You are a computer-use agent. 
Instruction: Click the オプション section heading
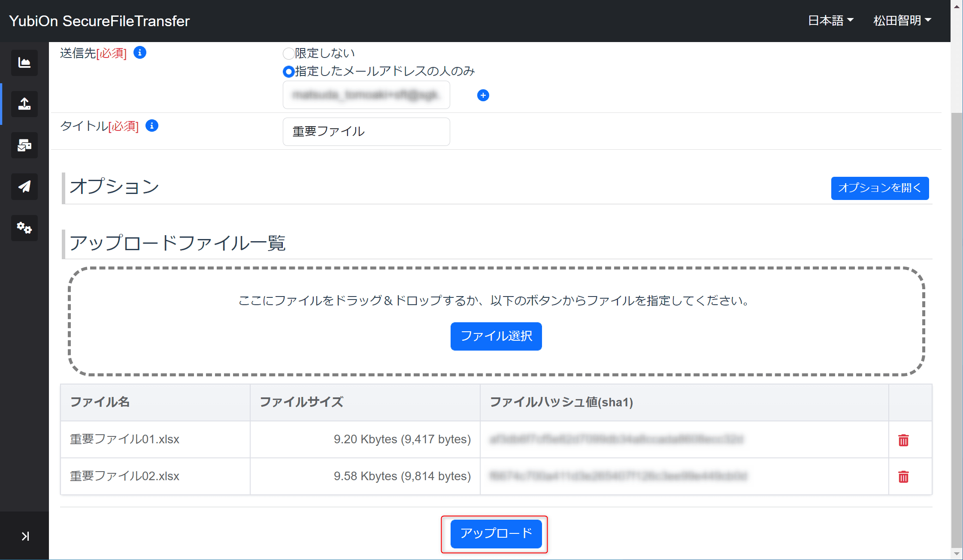point(114,186)
